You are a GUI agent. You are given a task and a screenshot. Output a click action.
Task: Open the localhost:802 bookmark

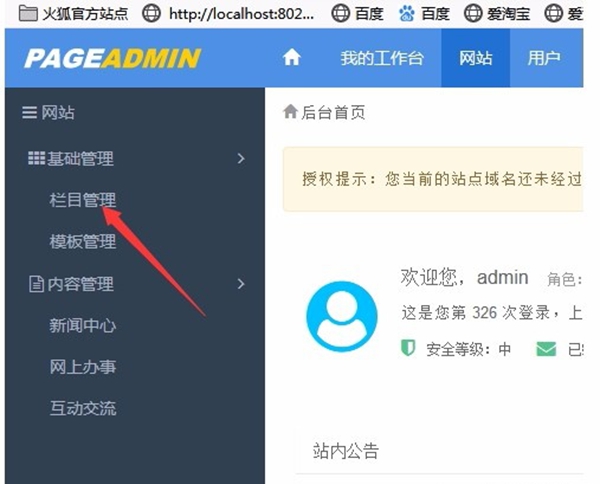tap(228, 14)
